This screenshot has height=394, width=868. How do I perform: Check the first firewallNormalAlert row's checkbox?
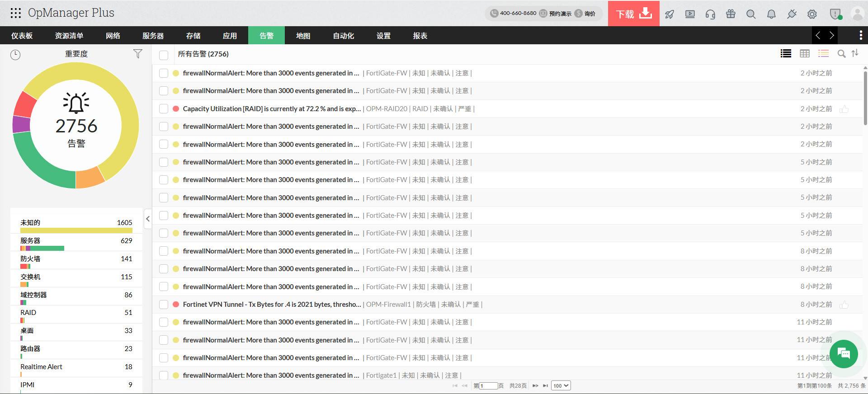[x=164, y=73]
